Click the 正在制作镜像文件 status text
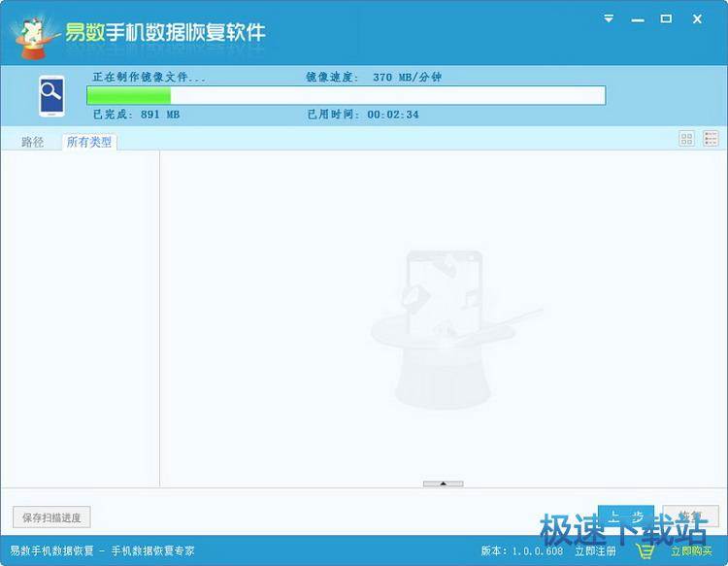This screenshot has width=728, height=566. click(x=149, y=77)
